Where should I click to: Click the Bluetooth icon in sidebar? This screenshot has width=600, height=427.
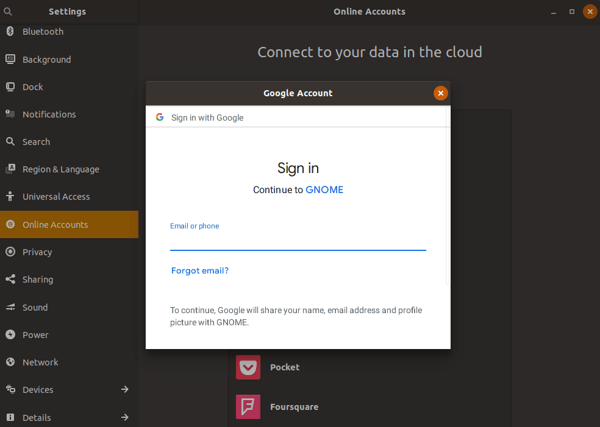[10, 31]
